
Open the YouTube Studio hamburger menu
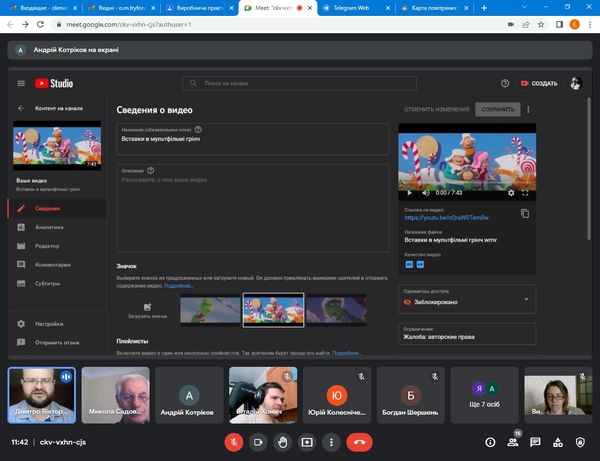click(21, 83)
